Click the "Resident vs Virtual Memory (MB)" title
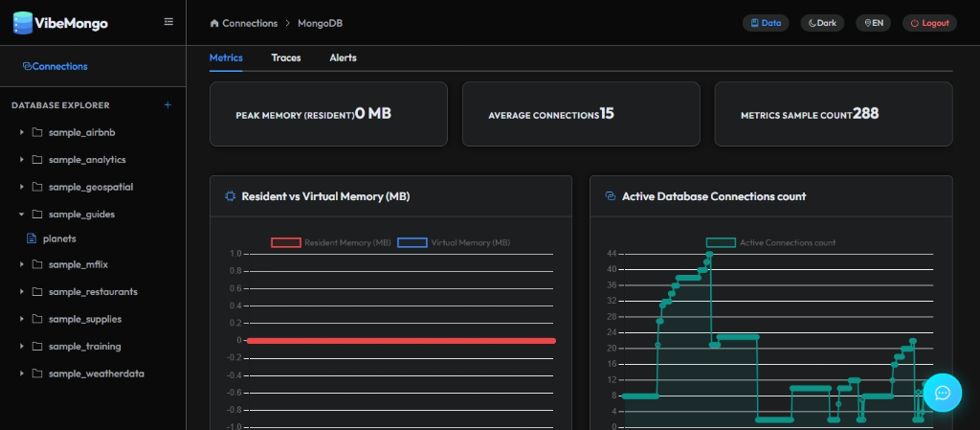The image size is (980, 430). pos(325,196)
